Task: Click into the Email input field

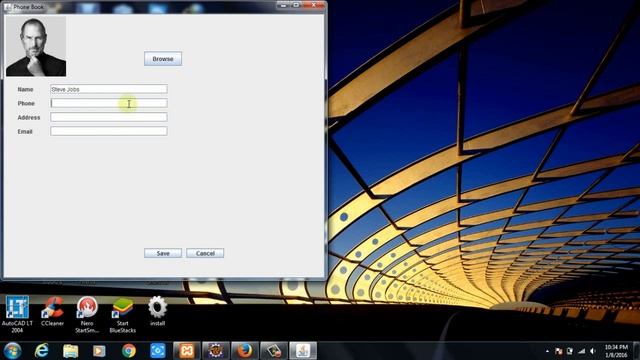Action: 109,131
